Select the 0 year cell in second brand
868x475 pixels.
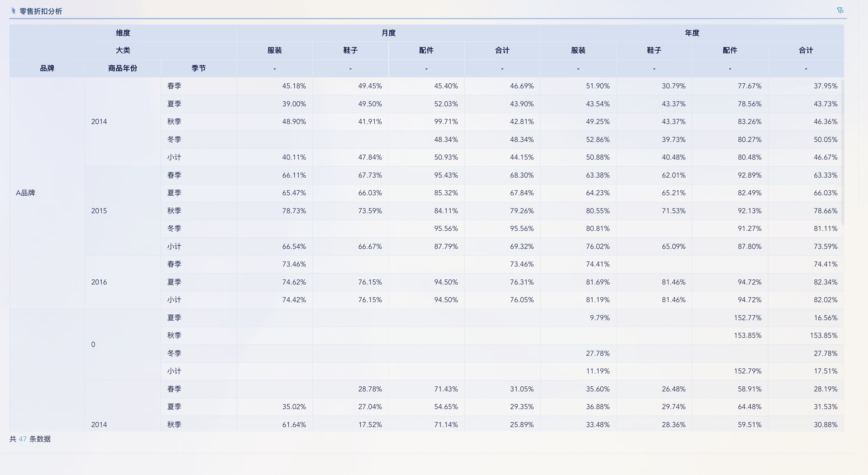93,344
